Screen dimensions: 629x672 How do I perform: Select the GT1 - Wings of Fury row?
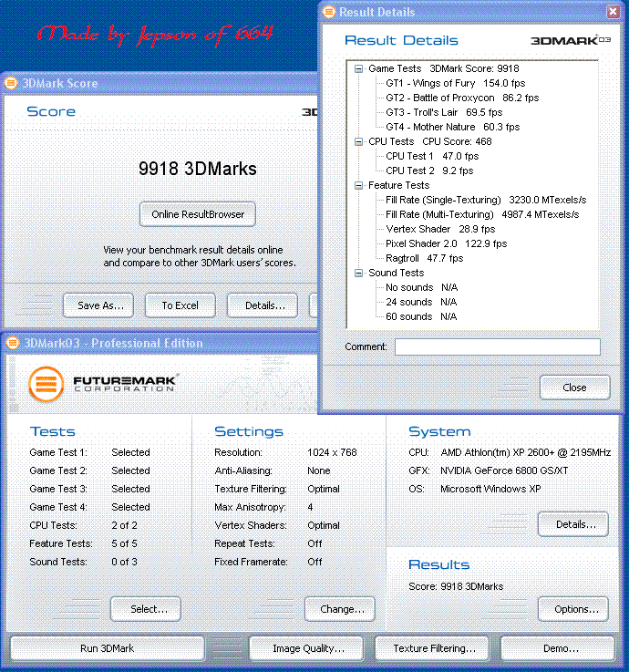point(455,84)
